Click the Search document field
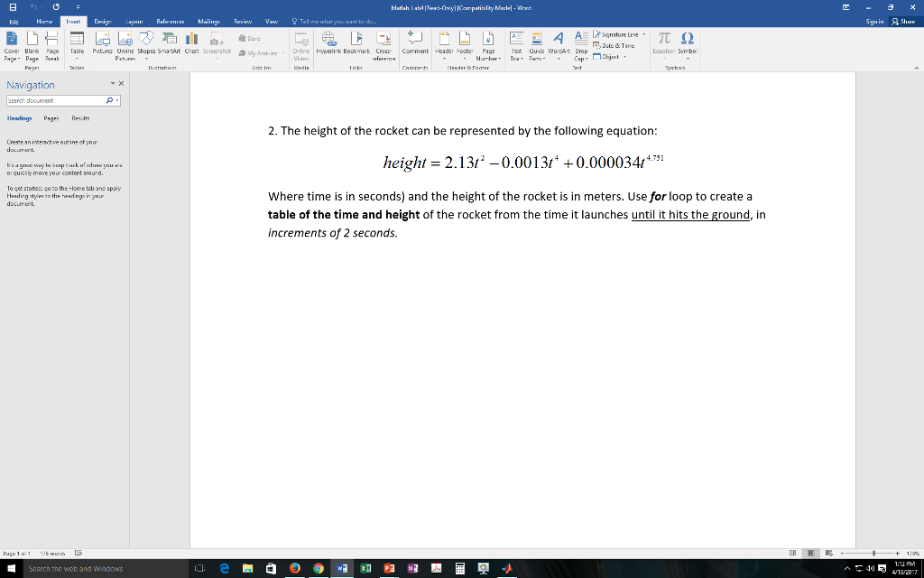The image size is (924, 578). (x=56, y=101)
